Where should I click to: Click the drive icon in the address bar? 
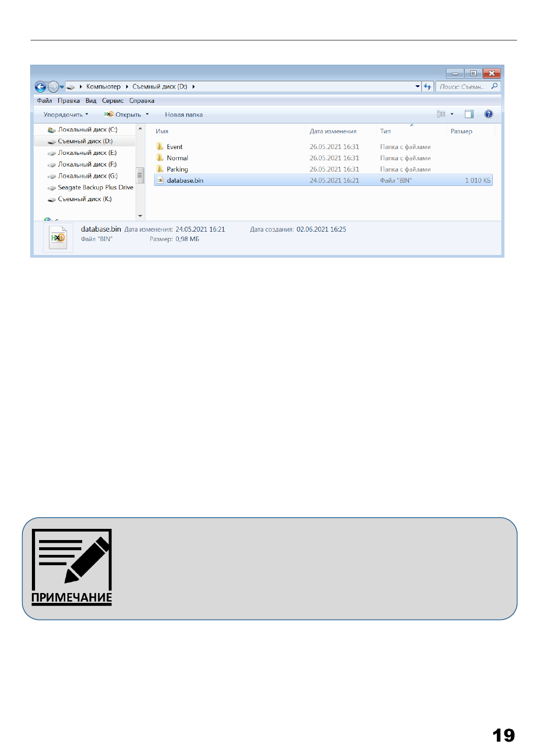click(x=71, y=87)
